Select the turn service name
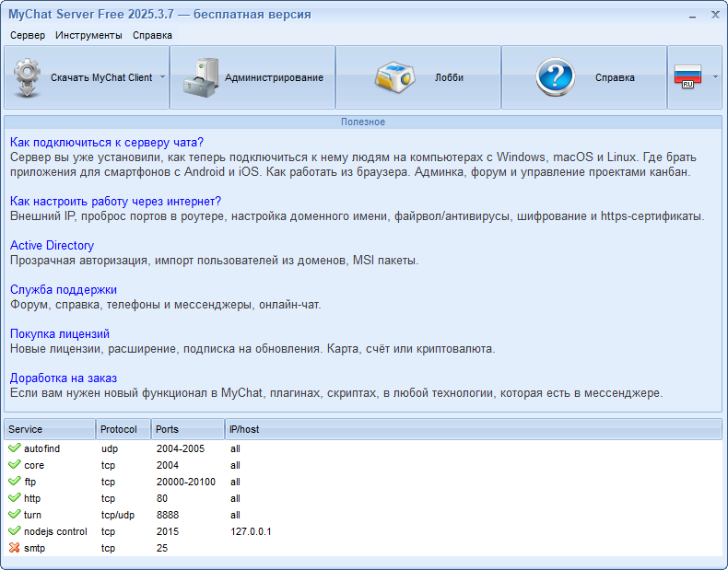The height and width of the screenshot is (570, 728). [32, 515]
